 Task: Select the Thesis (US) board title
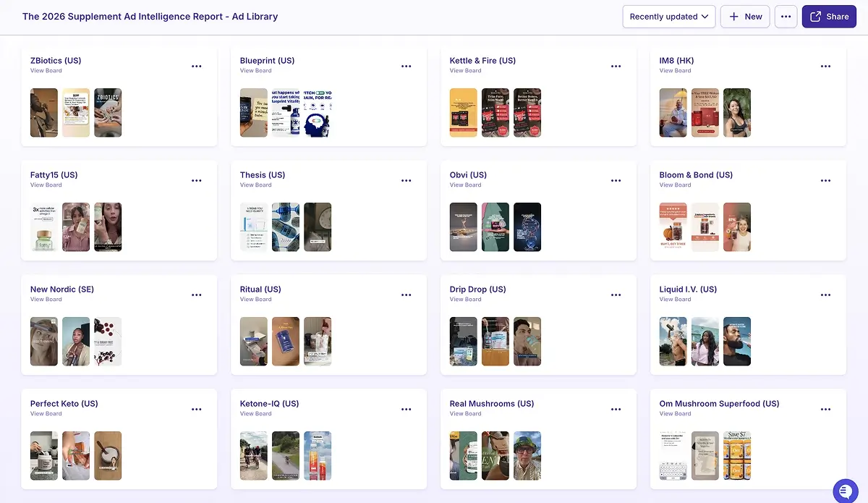pos(263,175)
